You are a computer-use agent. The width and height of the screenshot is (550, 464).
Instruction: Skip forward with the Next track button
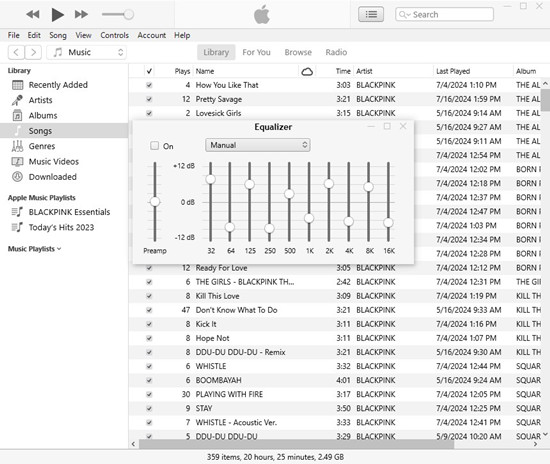pos(81,14)
